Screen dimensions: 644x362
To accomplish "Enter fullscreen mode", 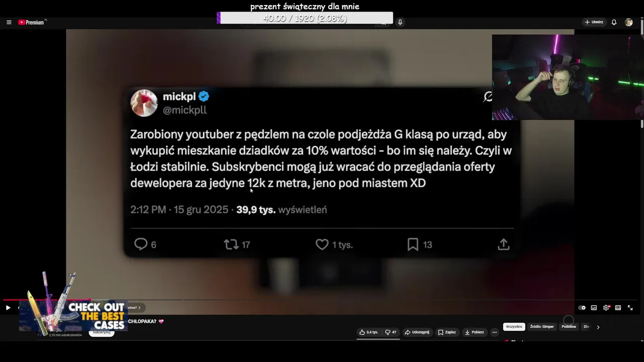I will (630, 308).
